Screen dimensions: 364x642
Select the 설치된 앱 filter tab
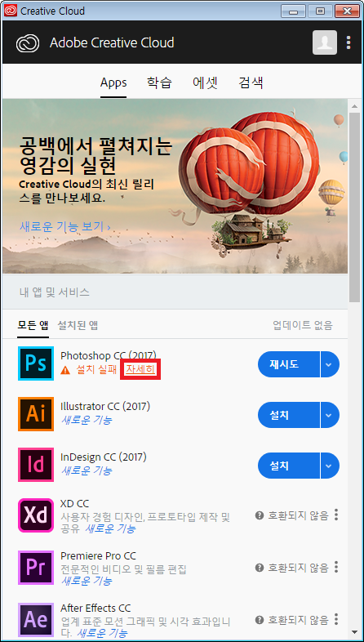[x=78, y=326]
